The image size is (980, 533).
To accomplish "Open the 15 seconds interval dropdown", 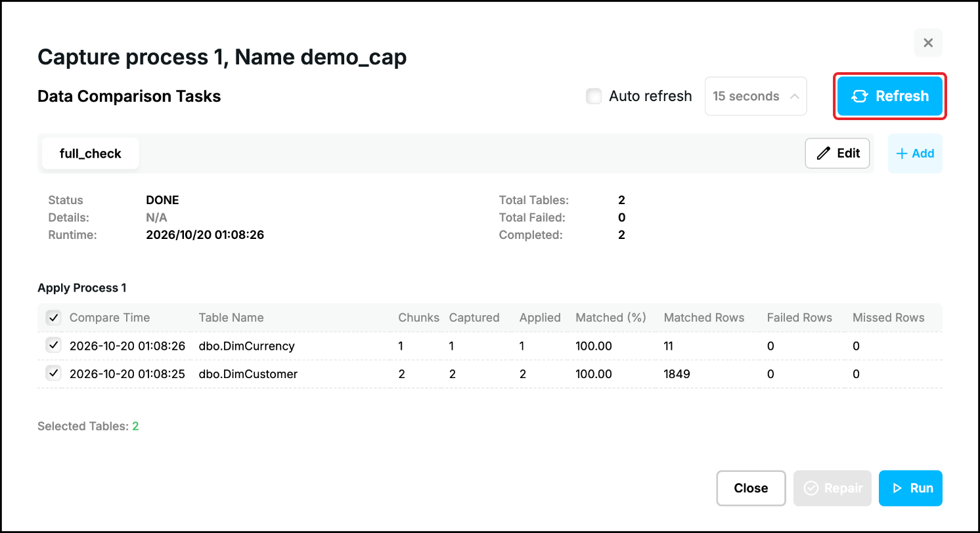I will click(x=755, y=96).
